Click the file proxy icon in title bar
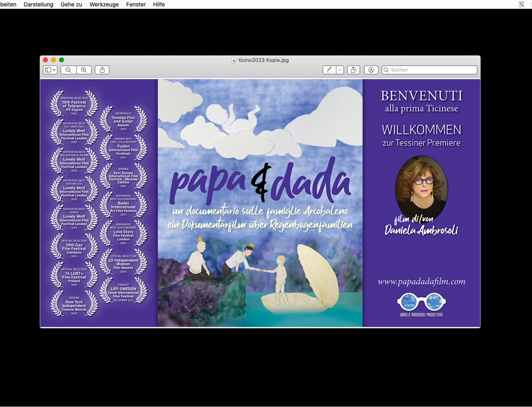 (x=234, y=60)
